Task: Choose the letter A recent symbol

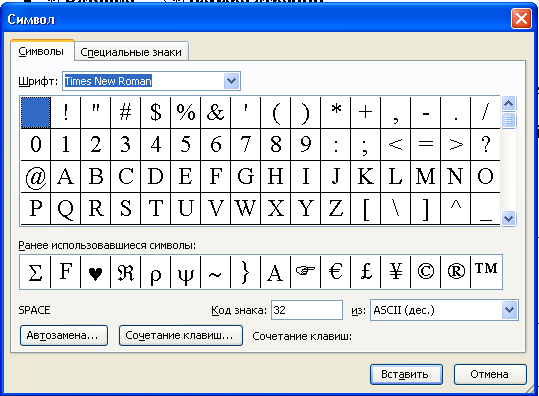Action: pos(275,272)
